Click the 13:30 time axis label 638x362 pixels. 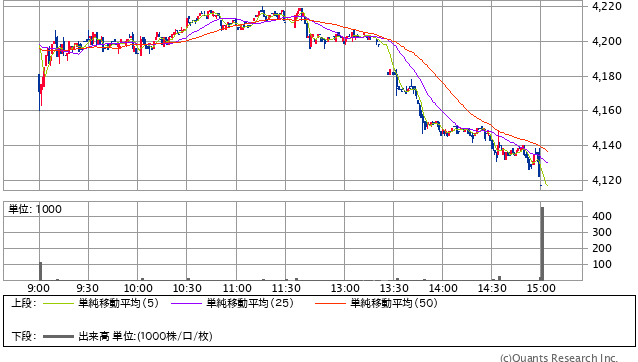coord(394,288)
